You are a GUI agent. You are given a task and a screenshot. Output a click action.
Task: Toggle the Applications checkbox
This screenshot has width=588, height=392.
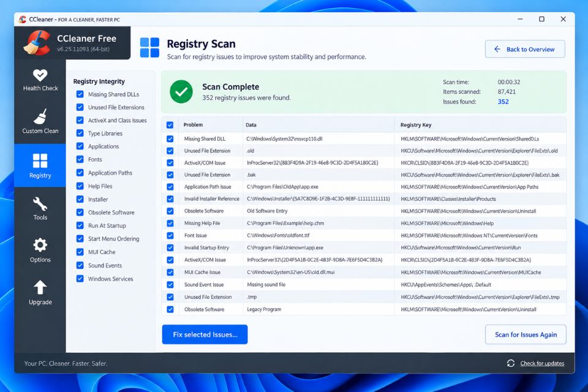(80, 146)
